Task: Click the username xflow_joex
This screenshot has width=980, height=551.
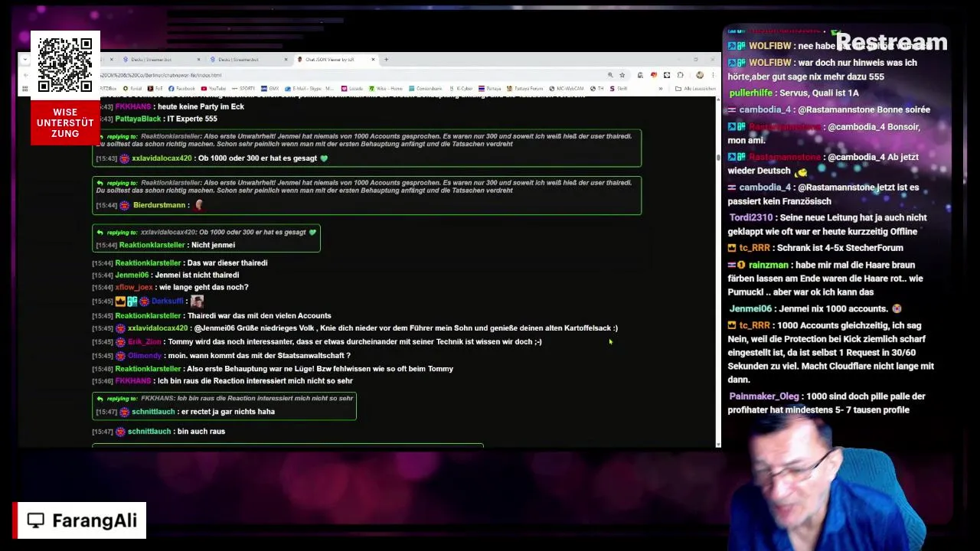Action: click(134, 287)
